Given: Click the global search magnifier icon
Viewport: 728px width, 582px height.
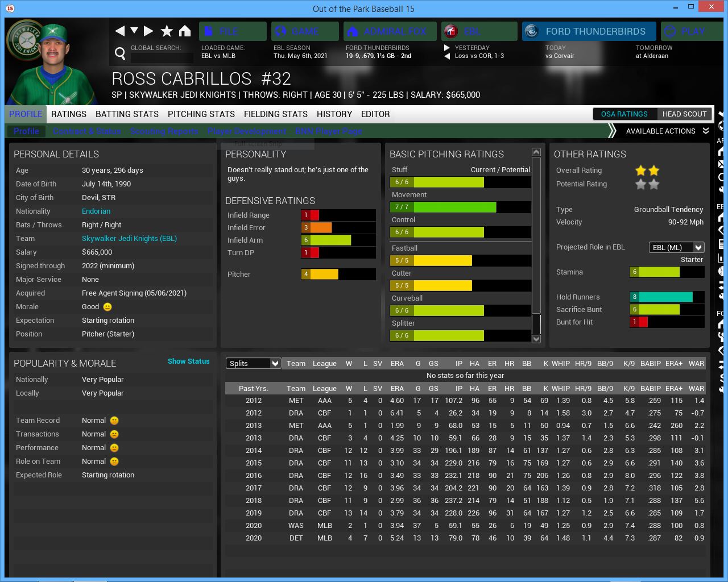Looking at the screenshot, I should coord(120,54).
